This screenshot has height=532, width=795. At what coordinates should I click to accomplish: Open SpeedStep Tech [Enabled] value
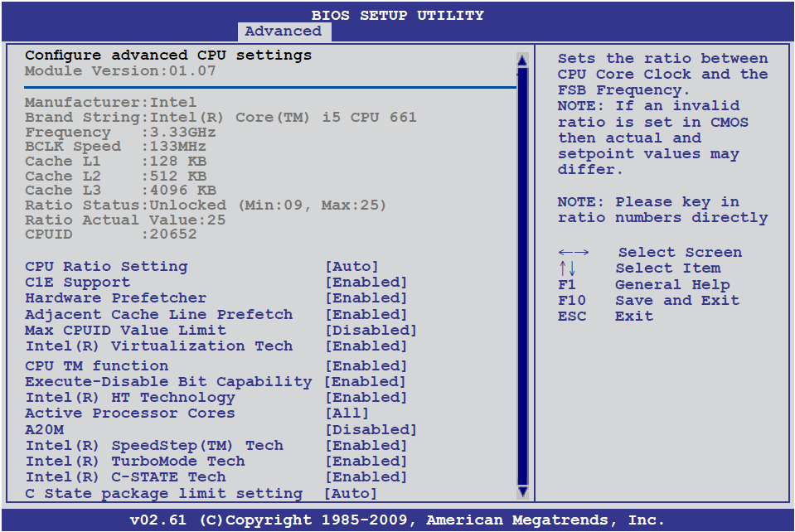366,445
